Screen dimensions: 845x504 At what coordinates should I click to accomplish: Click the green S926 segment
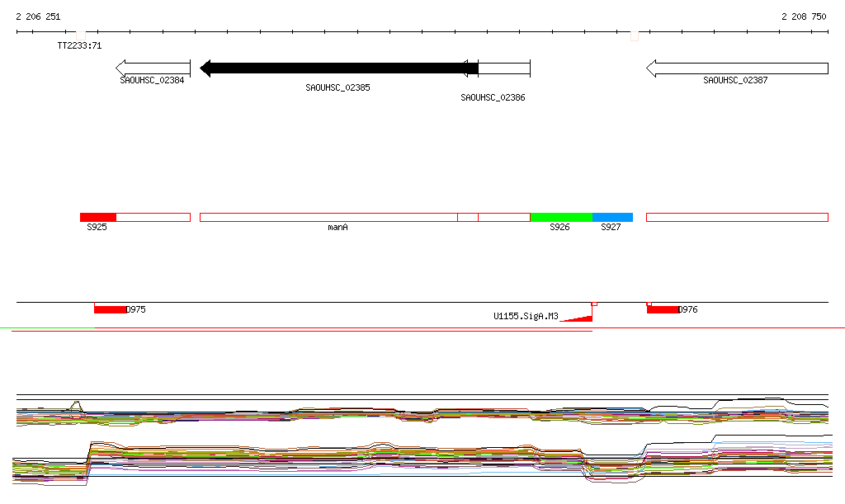point(561,217)
